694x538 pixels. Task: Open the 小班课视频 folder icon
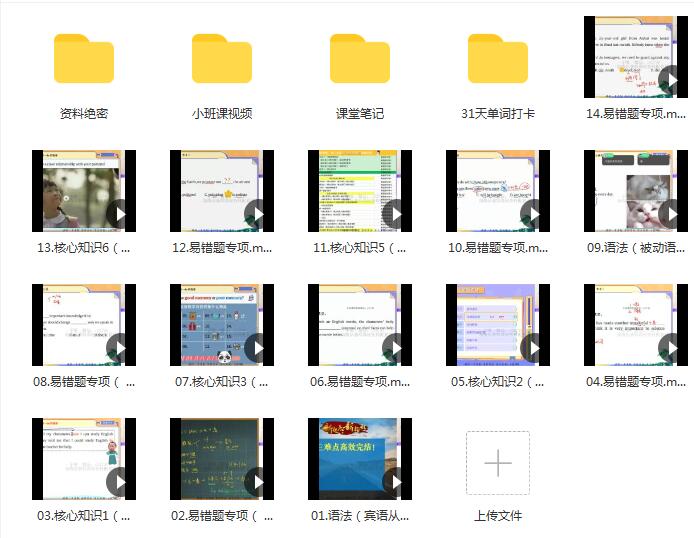pyautogui.click(x=222, y=58)
